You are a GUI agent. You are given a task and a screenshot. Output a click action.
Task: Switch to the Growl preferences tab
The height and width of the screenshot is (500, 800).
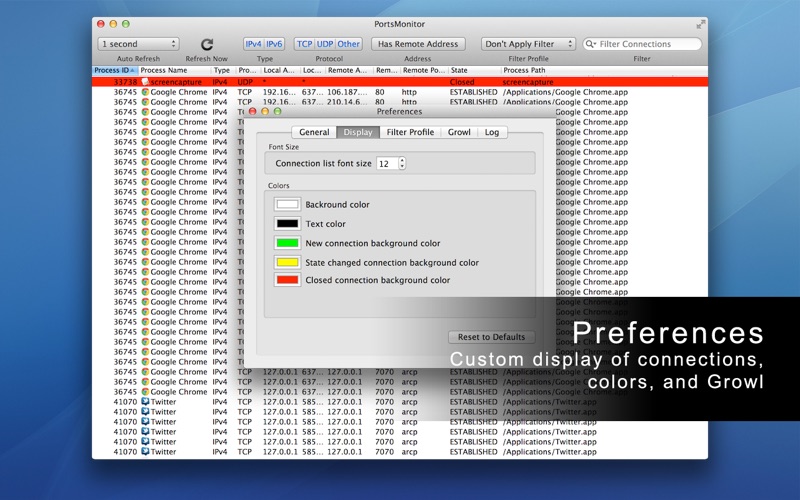coord(459,132)
